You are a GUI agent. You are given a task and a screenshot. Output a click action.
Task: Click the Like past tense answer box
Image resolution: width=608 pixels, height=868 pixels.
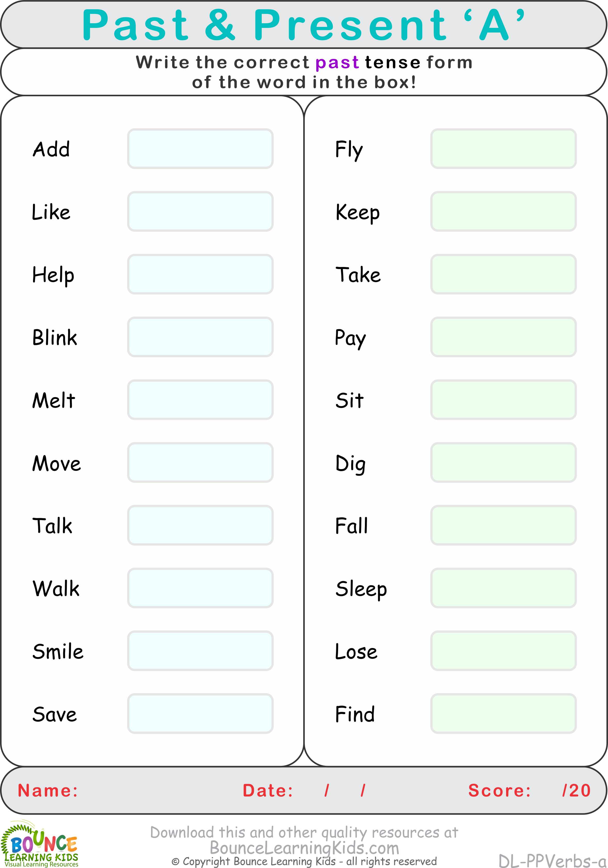(198, 204)
